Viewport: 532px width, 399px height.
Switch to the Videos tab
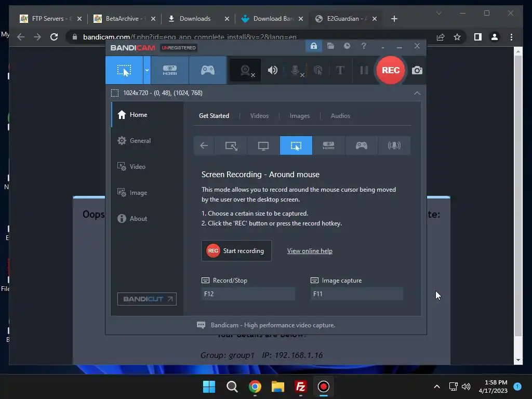click(259, 116)
